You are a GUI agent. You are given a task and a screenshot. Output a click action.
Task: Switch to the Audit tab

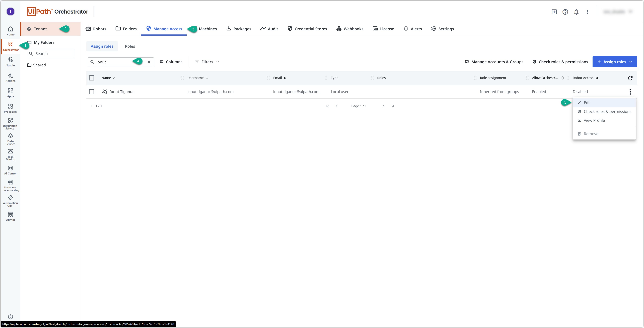[269, 29]
